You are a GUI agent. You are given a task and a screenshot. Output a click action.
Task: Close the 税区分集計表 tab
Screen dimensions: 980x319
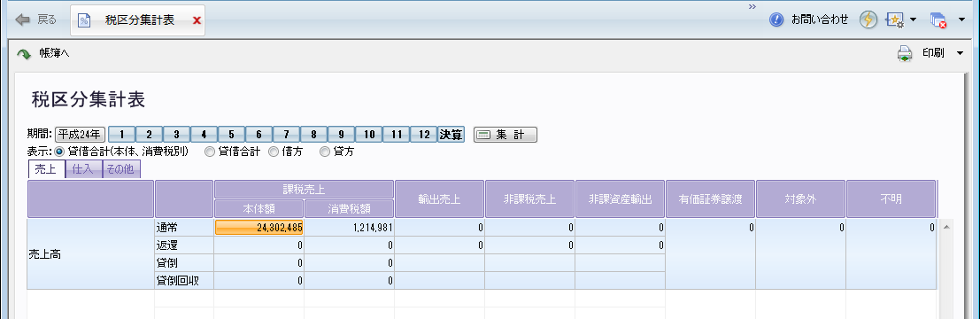[197, 20]
